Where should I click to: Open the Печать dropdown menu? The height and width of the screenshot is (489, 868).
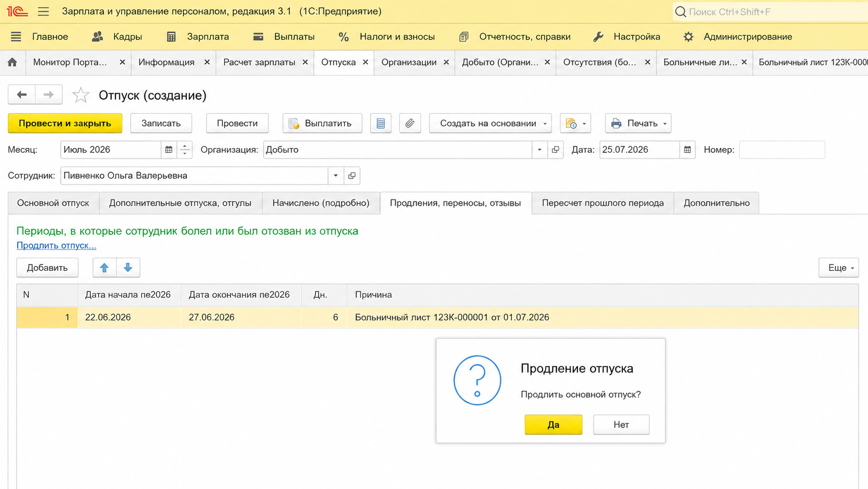coord(638,124)
